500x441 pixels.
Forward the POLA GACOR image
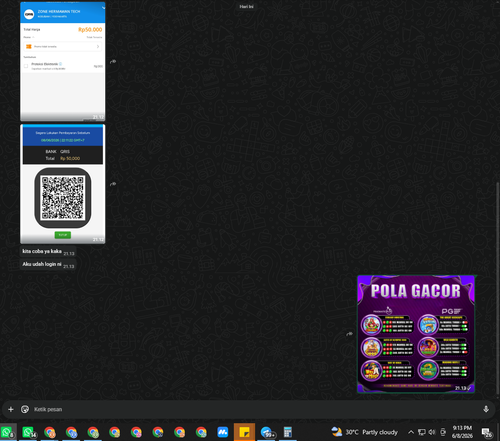(349, 334)
